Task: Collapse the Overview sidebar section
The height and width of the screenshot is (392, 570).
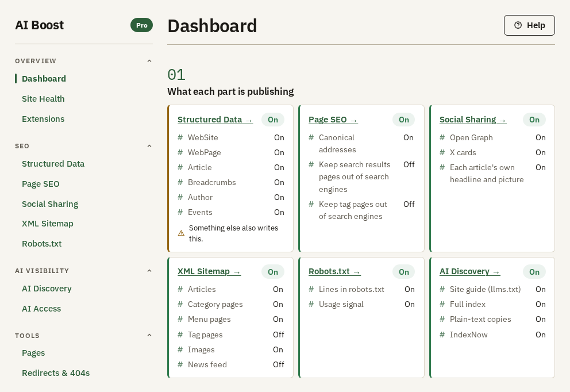Action: tap(149, 61)
